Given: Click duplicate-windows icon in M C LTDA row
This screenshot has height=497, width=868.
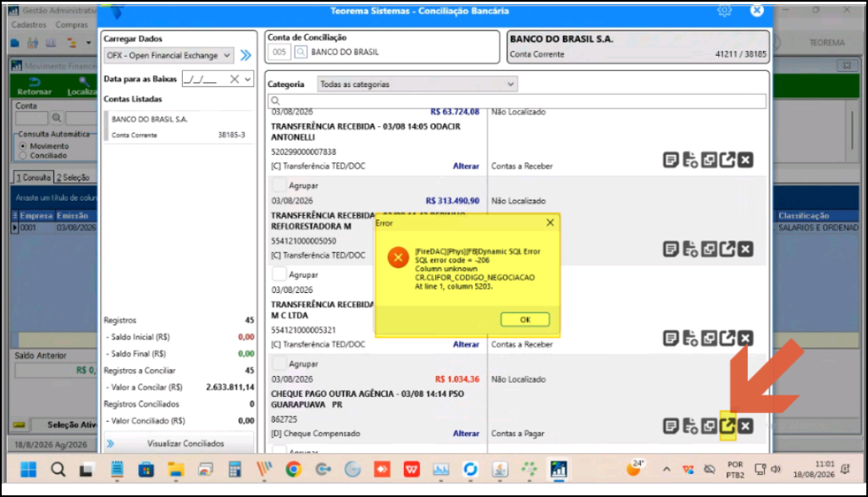Looking at the screenshot, I should (x=709, y=338).
